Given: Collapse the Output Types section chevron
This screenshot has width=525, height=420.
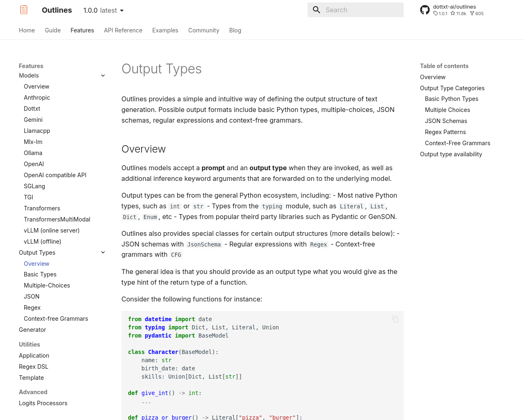Looking at the screenshot, I should [x=103, y=253].
